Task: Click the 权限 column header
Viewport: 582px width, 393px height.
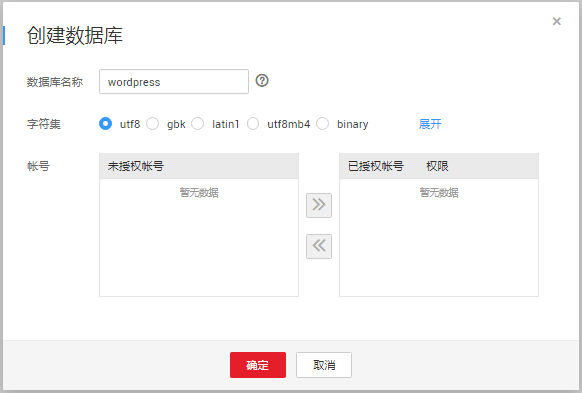Action: [x=437, y=166]
